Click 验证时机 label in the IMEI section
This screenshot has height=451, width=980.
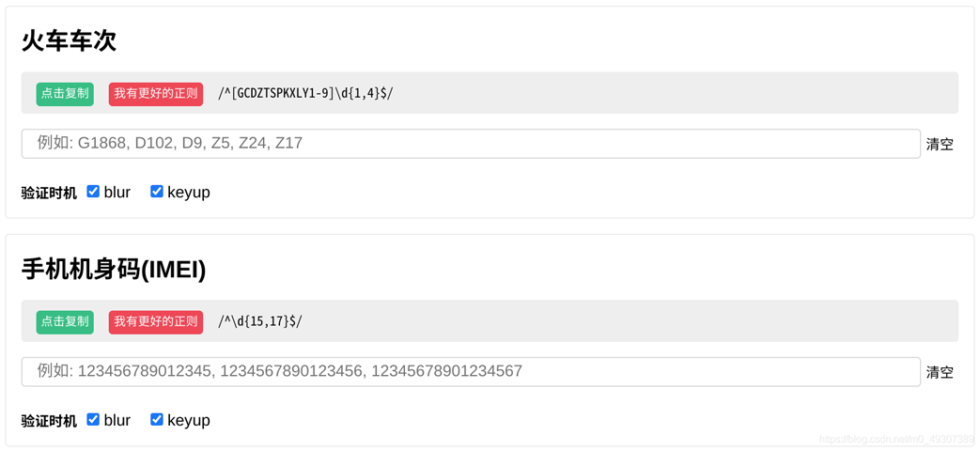49,422
